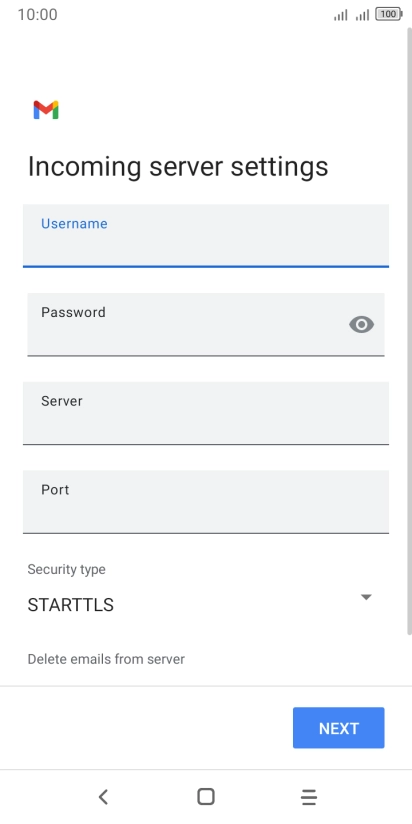This screenshot has width=412, height=824.
Task: Tap the Delete emails from server option
Action: click(106, 659)
